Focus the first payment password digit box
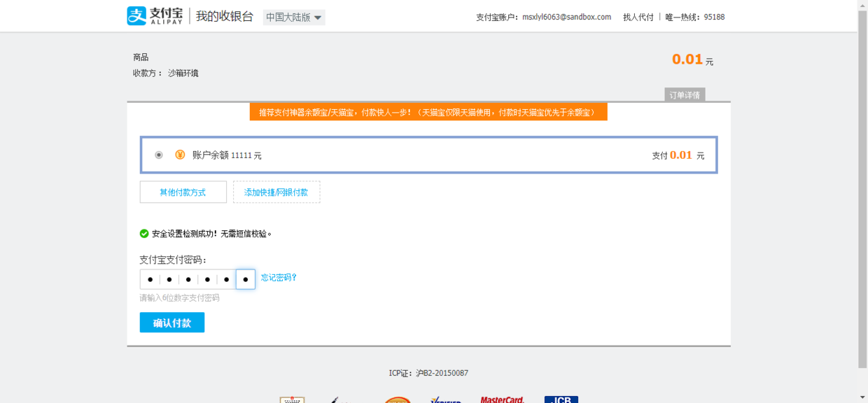868x403 pixels. point(150,279)
